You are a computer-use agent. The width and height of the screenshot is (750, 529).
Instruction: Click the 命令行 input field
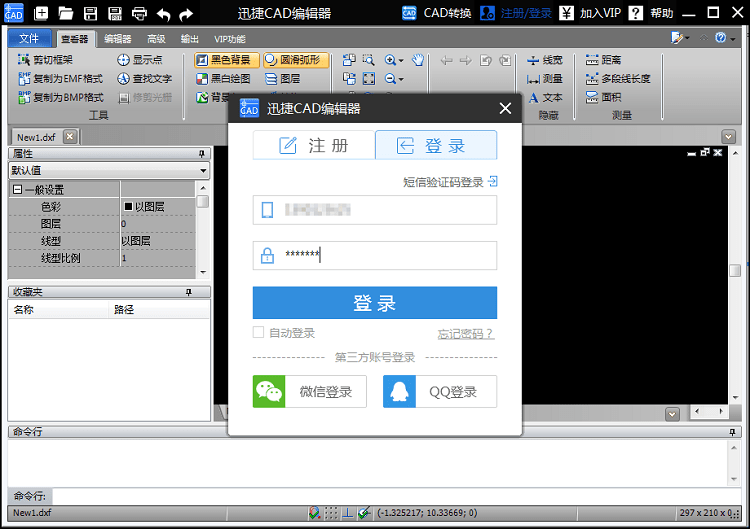tap(395, 496)
